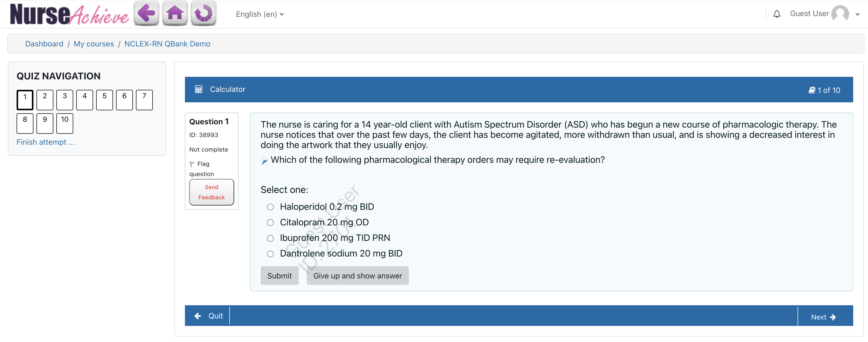
Task: Open the English language dropdown
Action: [260, 14]
